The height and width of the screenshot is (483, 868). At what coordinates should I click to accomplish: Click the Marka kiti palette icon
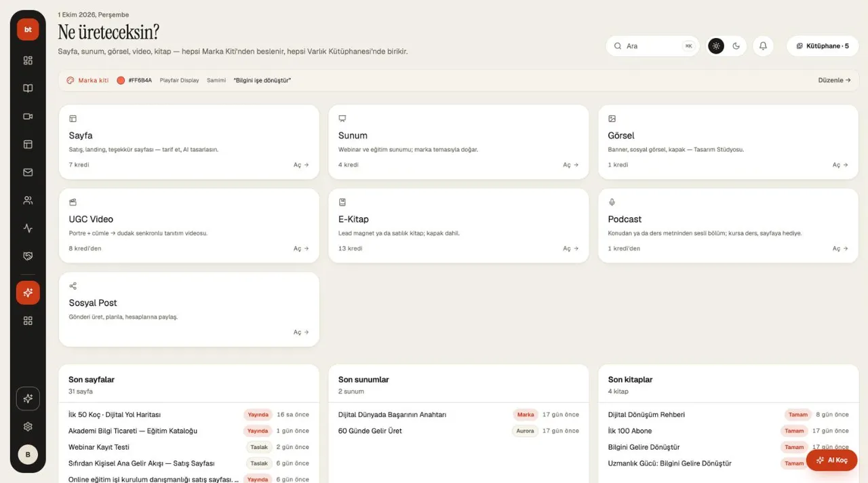(x=70, y=80)
